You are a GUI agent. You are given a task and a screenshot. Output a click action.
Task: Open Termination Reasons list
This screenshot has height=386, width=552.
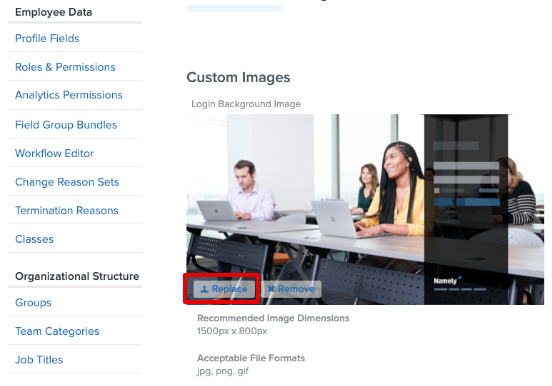coord(67,210)
